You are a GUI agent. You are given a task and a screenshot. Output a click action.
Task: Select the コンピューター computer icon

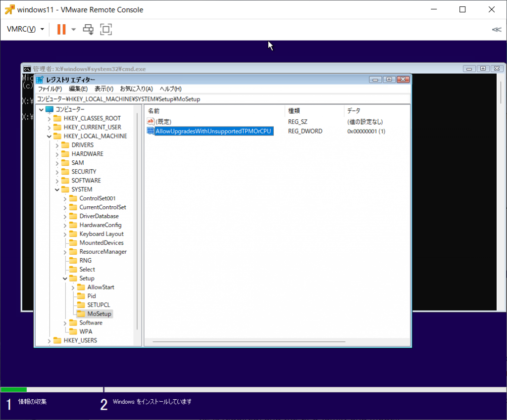click(x=50, y=109)
